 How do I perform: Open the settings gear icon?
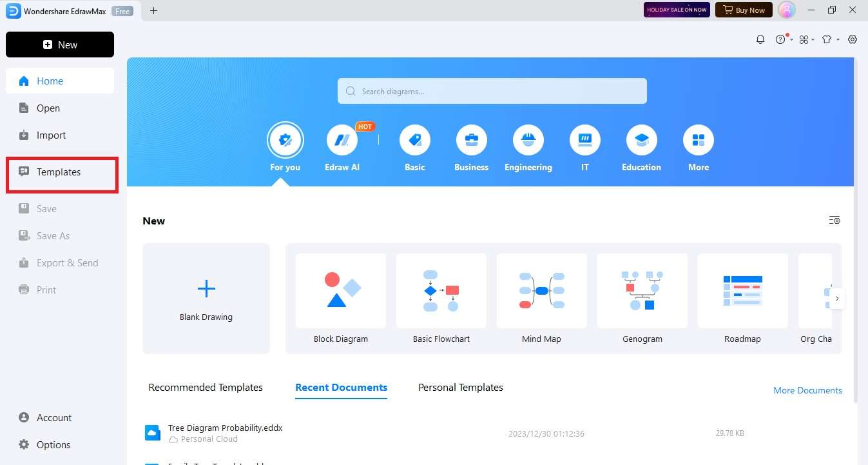[853, 39]
